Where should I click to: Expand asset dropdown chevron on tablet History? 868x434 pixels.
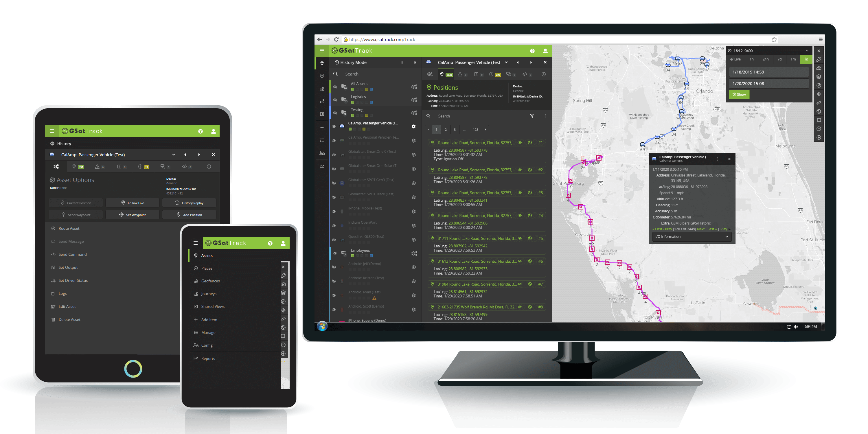[174, 155]
